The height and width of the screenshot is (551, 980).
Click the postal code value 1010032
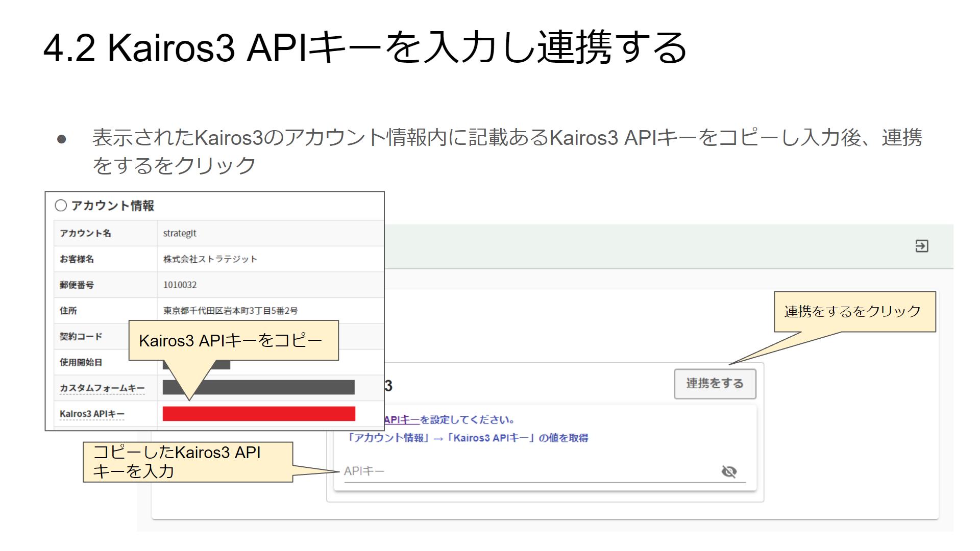tap(180, 285)
